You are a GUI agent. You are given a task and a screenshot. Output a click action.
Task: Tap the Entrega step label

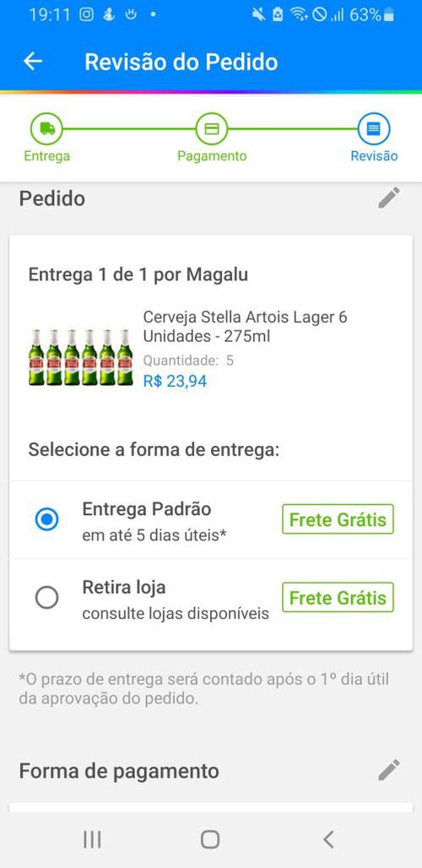tap(47, 156)
